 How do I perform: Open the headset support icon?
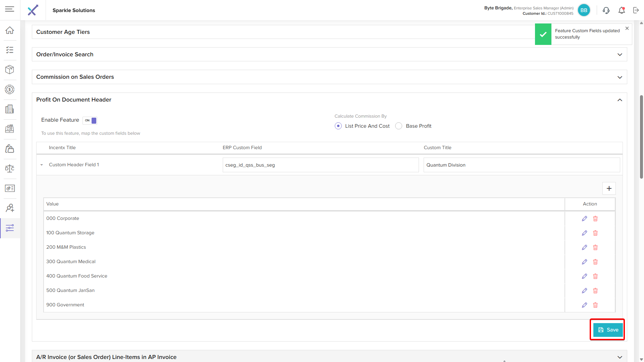(606, 10)
